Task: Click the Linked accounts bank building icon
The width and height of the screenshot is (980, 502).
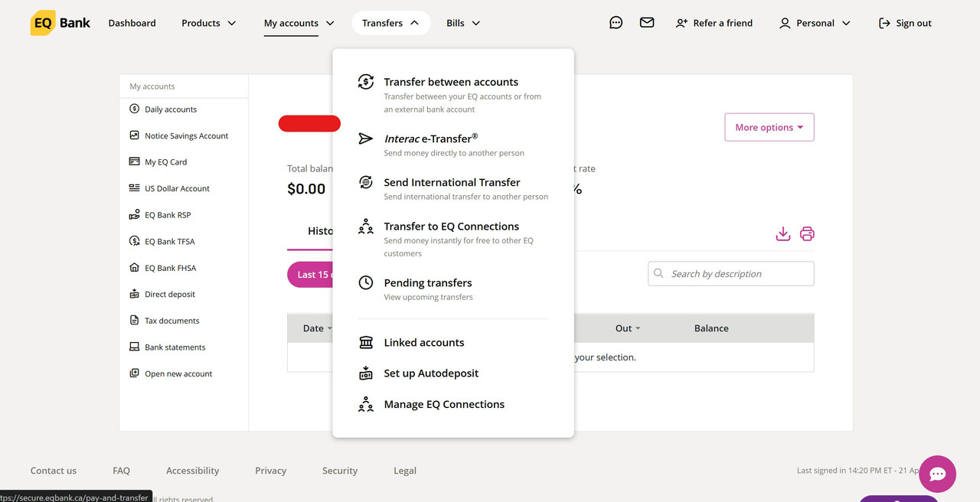Action: pyautogui.click(x=366, y=343)
